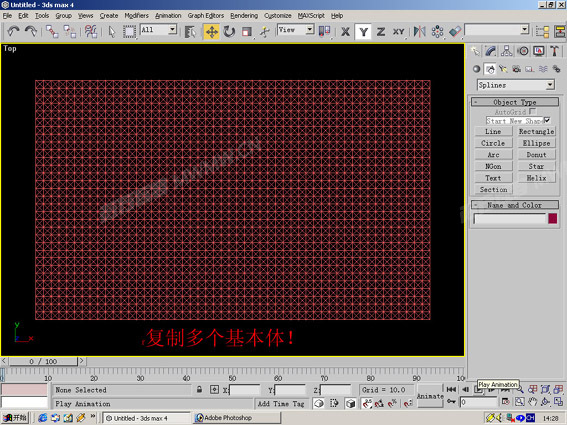Viewport: 567px width, 425px height.
Task: Open the Modify command panel tab
Action: pos(490,51)
